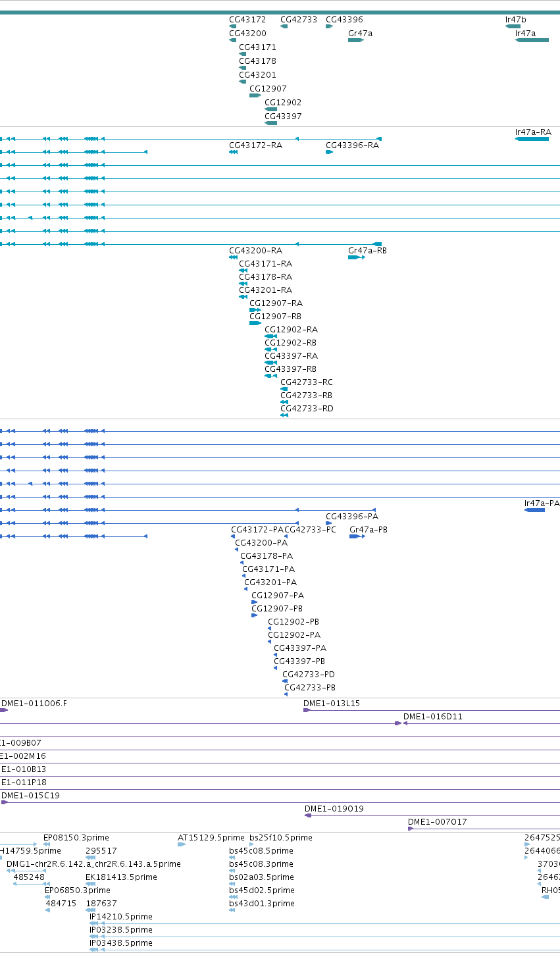Select the CG12902-RA transcript label
560x953 pixels.
[291, 330]
